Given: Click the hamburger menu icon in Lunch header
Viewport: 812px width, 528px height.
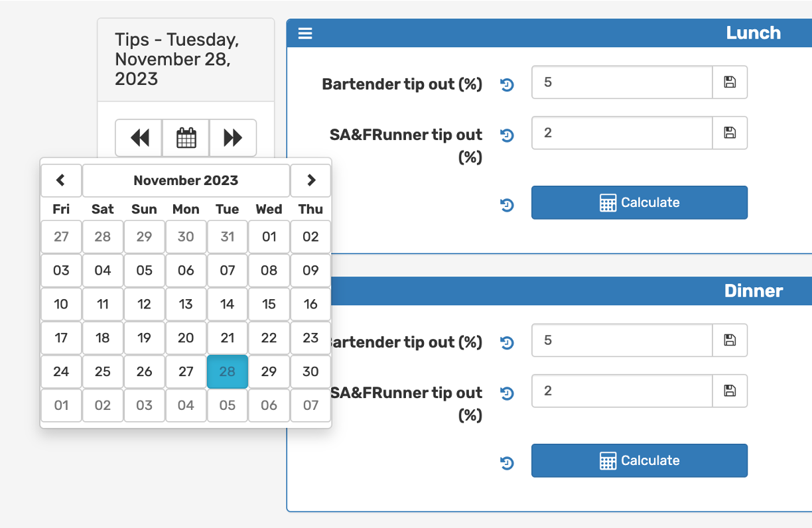Looking at the screenshot, I should (305, 33).
